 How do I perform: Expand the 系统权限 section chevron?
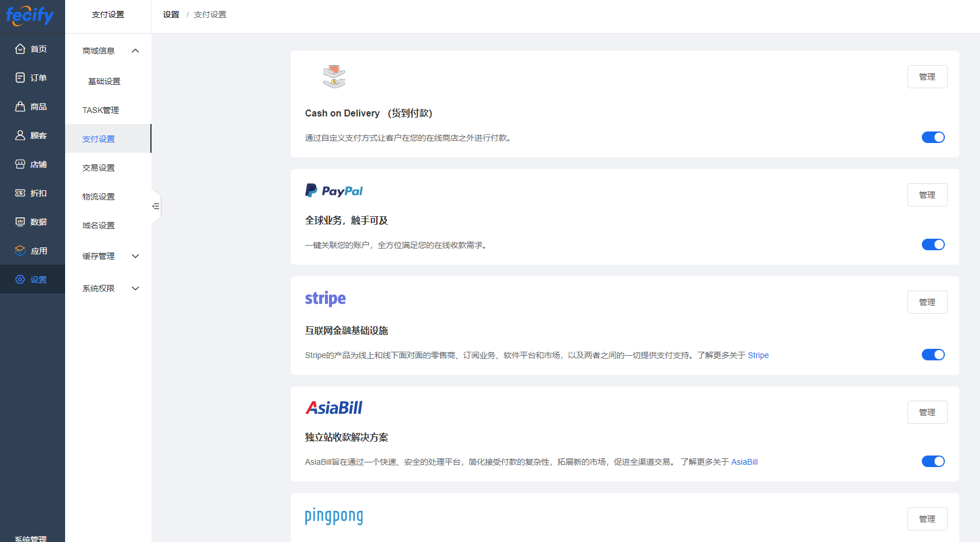(x=135, y=288)
